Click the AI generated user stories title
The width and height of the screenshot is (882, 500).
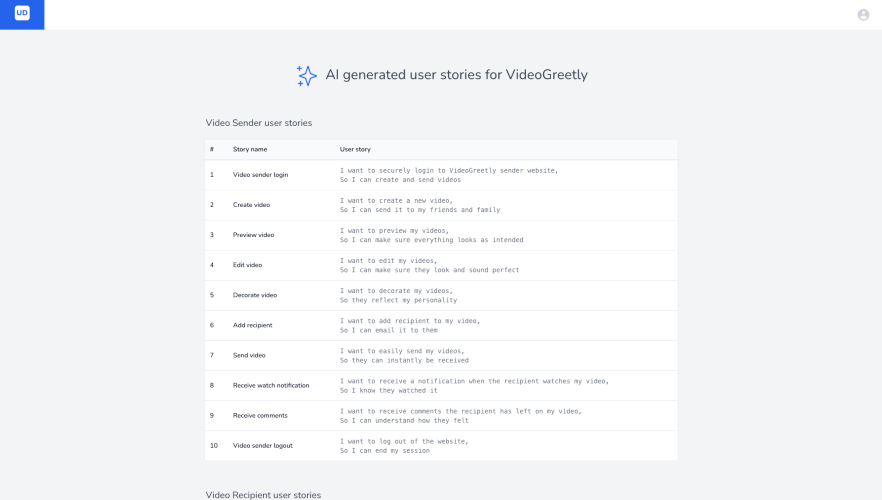tap(456, 75)
